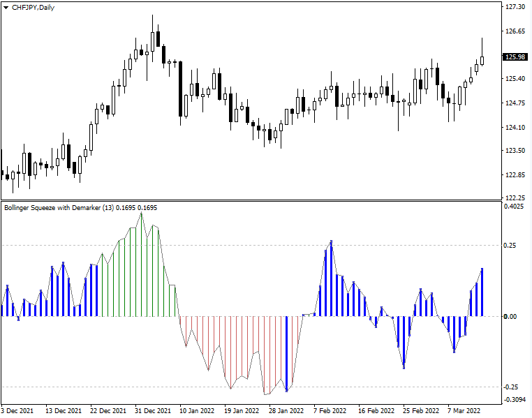Click the final blue histogram bar in March
Image resolution: width=532 pixels, height=418 pixels.
pyautogui.click(x=482, y=292)
